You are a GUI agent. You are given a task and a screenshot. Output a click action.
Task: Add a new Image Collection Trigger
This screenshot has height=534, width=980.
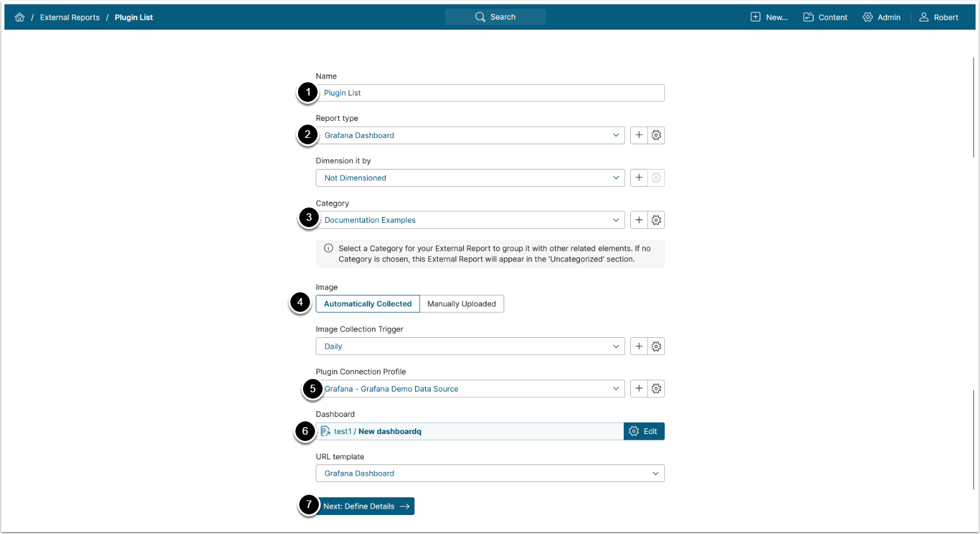click(639, 347)
